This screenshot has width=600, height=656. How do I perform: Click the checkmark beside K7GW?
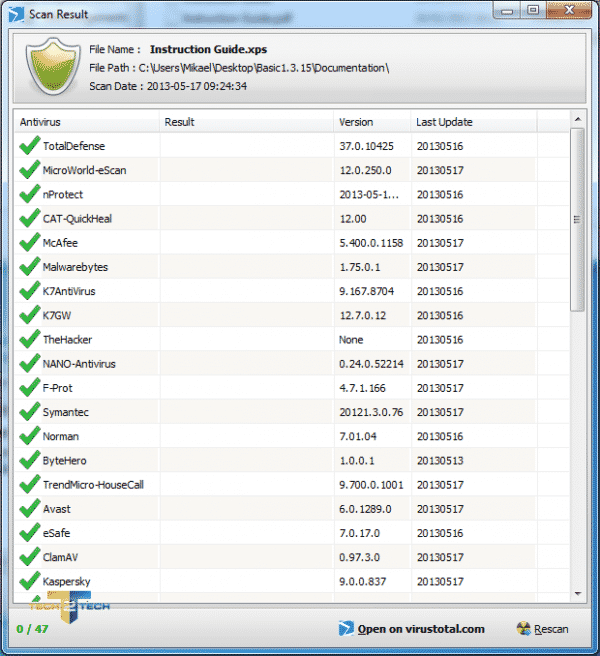point(29,315)
